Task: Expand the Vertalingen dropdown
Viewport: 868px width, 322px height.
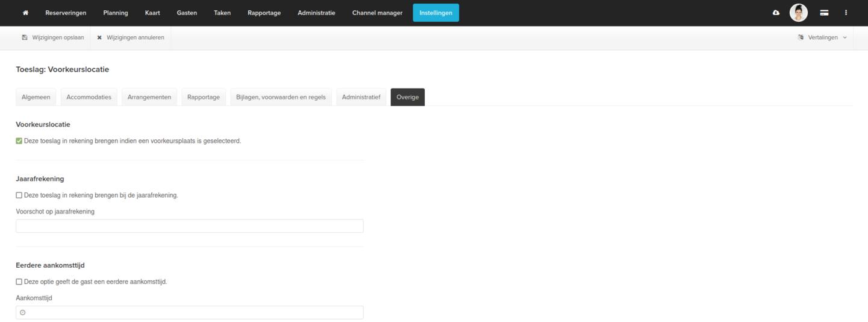Action: point(822,37)
